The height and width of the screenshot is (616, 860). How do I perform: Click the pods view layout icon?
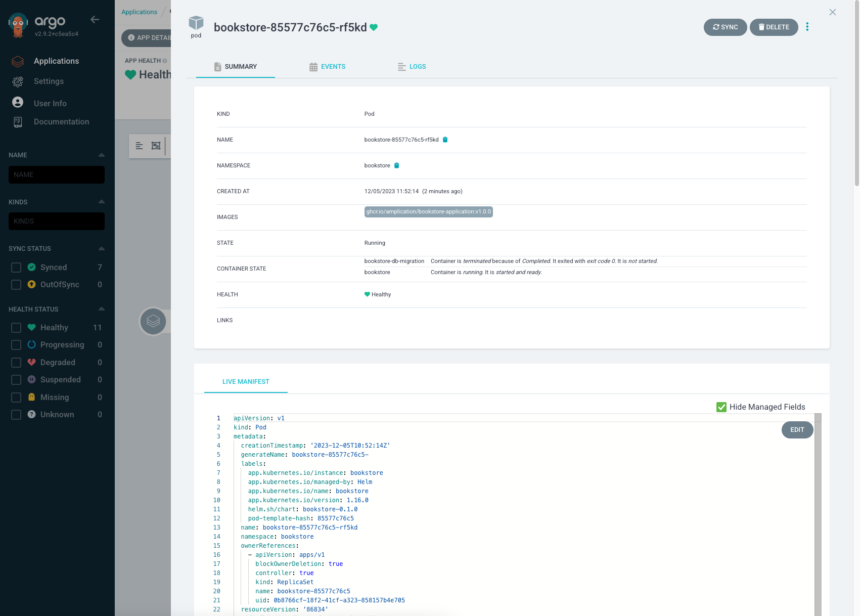coord(156,146)
